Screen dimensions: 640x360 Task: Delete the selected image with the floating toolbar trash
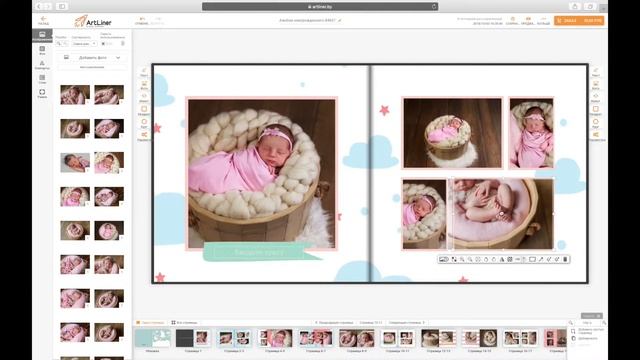pyautogui.click(x=565, y=259)
